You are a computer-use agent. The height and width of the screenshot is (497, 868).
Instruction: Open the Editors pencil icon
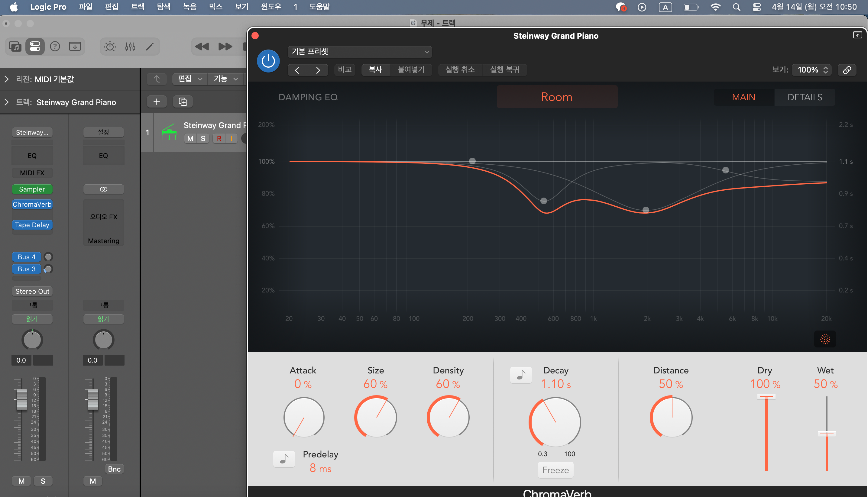tap(150, 47)
